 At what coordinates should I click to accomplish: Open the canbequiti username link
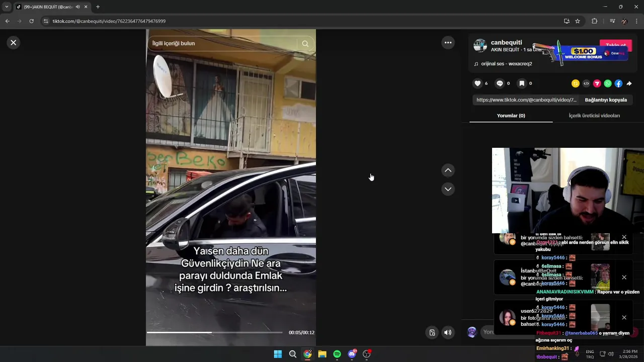click(x=506, y=43)
